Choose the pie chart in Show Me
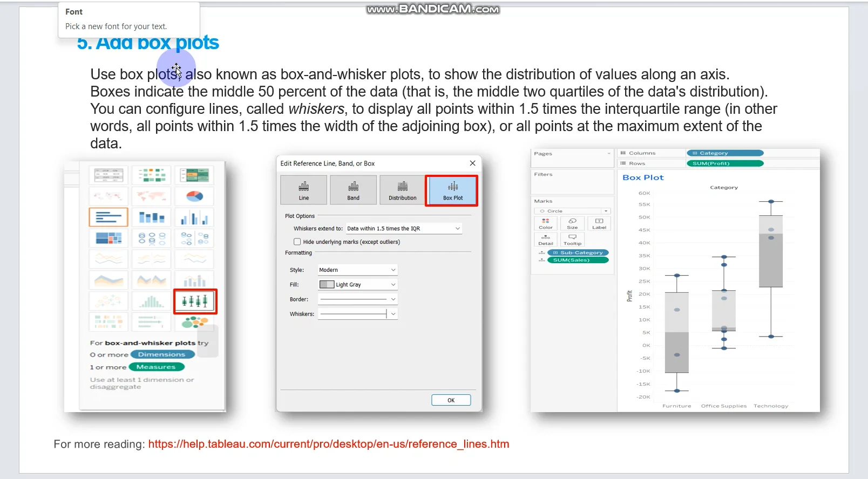The image size is (868, 479). 194,196
